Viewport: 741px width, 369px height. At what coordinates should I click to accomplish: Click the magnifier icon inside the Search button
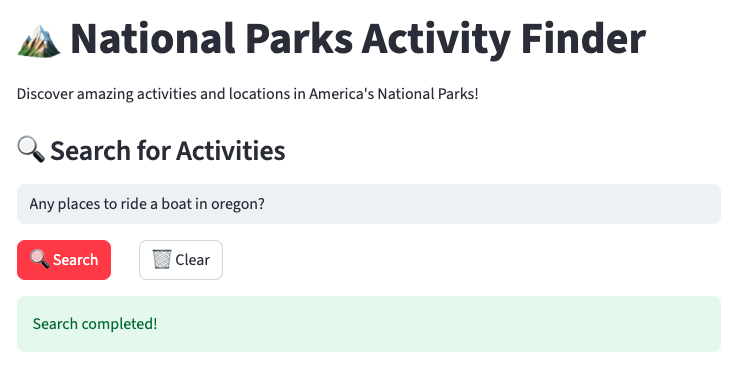39,259
